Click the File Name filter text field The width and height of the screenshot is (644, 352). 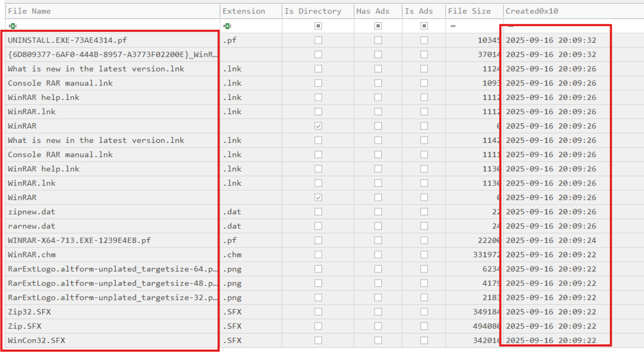pos(114,26)
